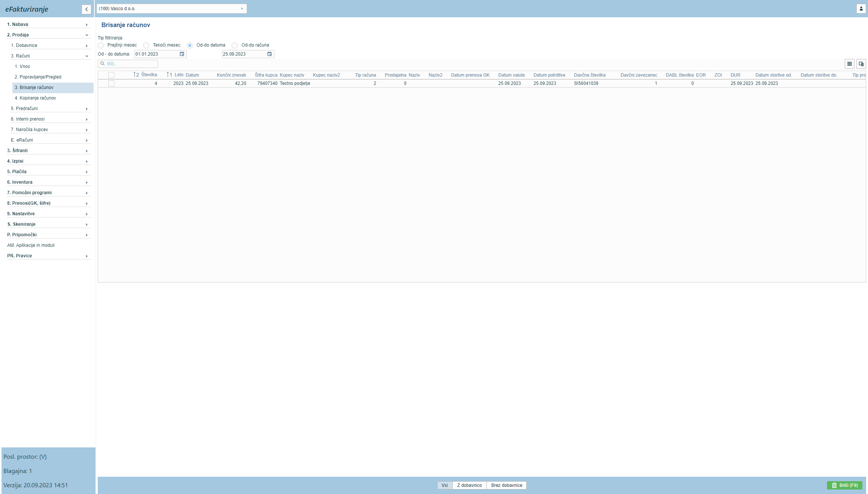Screen dimensions: 868x494
Task: Click the expand arrow on 2. Prodaja menu
Action: 87,35
